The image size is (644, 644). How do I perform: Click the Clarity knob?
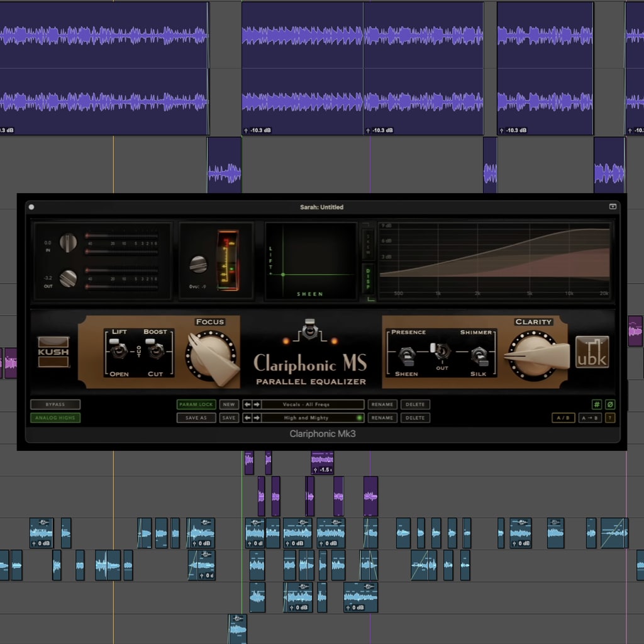(532, 355)
